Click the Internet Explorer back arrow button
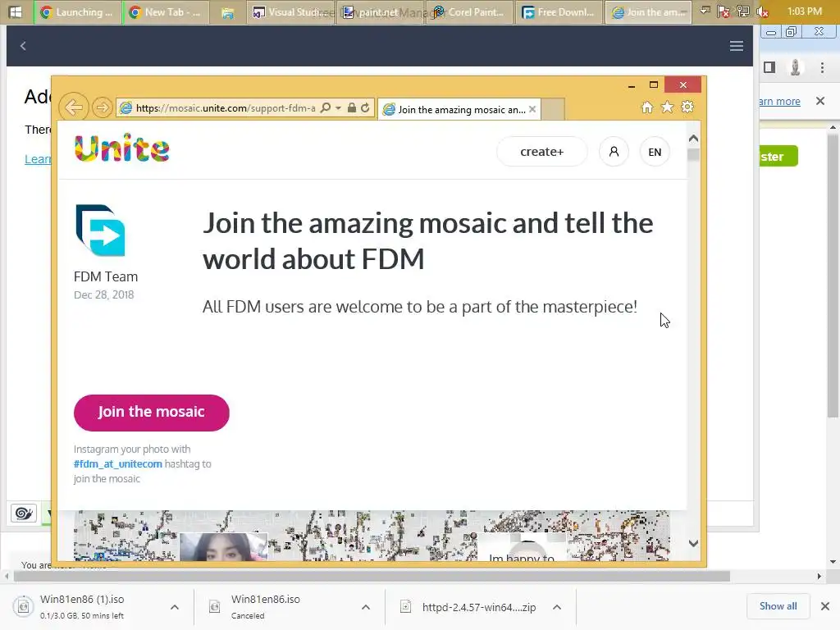 coord(73,107)
